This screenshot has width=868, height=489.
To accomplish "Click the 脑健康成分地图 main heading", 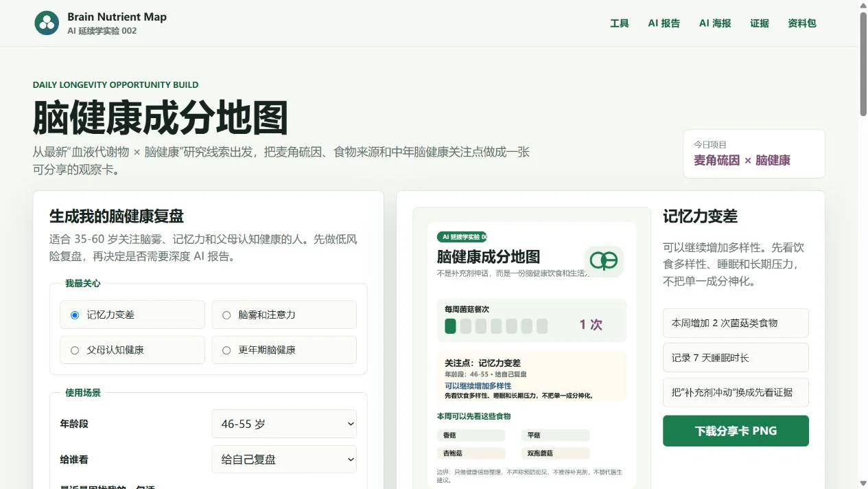I will pyautogui.click(x=160, y=118).
